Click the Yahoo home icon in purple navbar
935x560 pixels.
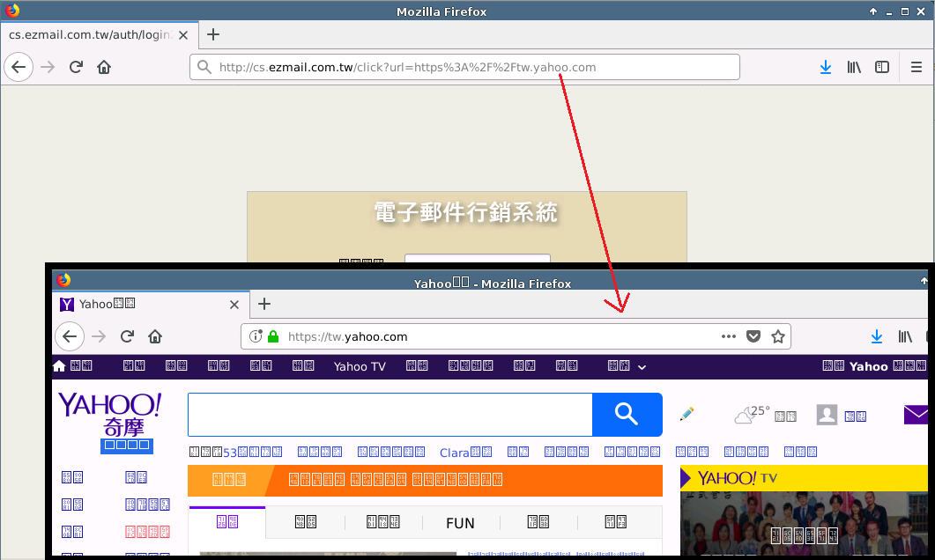[59, 365]
